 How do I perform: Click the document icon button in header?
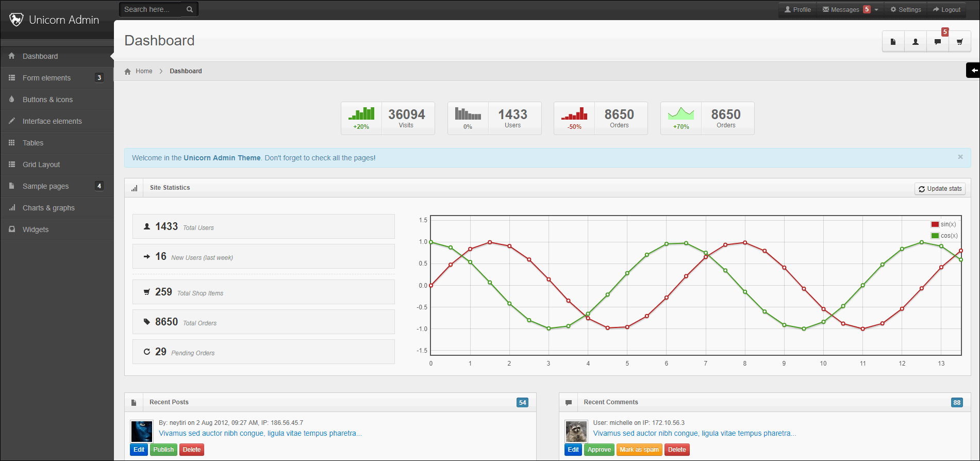pyautogui.click(x=893, y=42)
